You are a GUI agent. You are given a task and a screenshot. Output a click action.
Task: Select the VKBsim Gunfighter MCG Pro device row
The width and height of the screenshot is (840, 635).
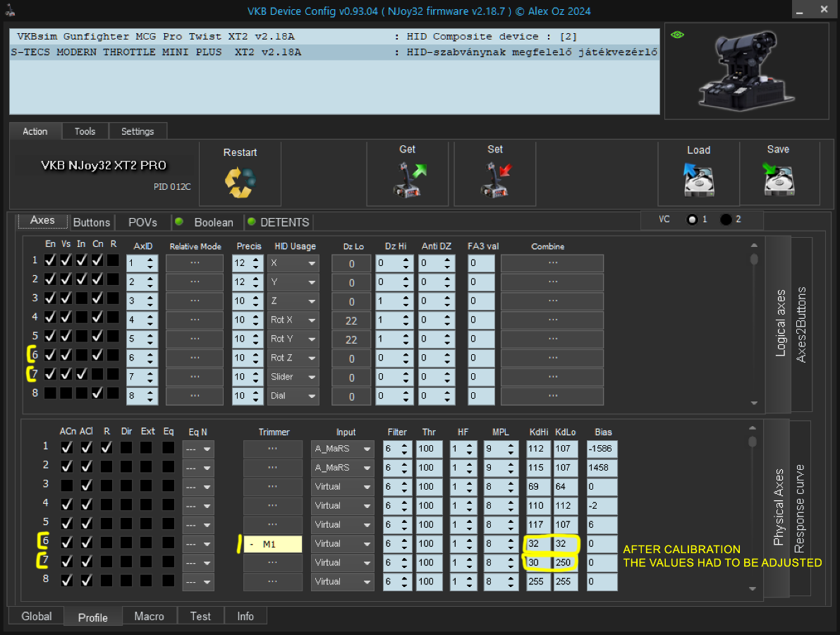[335, 37]
